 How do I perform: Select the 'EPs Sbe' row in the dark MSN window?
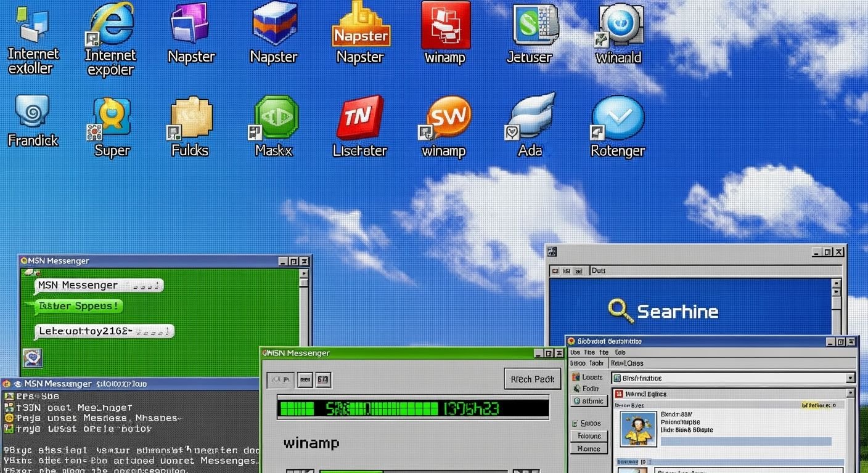click(32, 397)
